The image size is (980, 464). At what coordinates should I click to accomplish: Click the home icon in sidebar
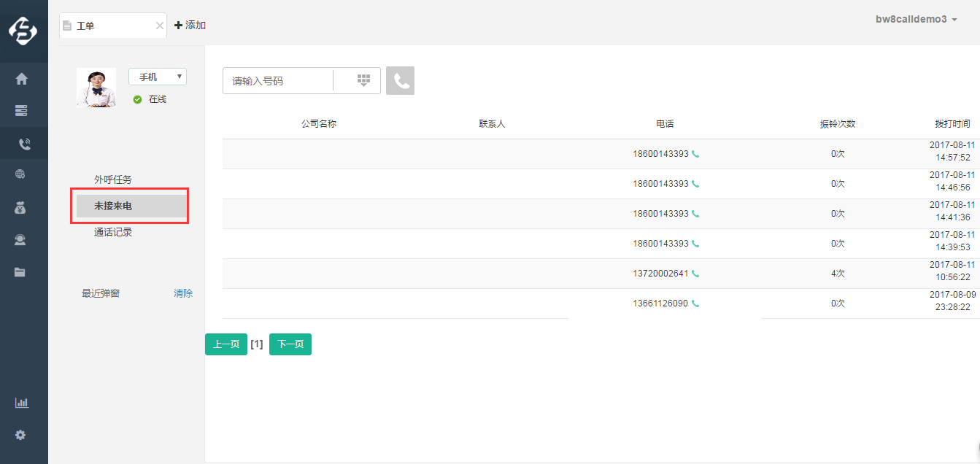pyautogui.click(x=21, y=79)
